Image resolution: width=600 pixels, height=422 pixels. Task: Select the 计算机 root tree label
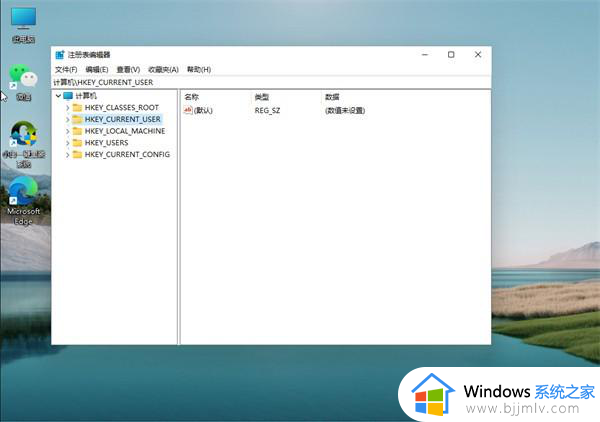pyautogui.click(x=86, y=96)
